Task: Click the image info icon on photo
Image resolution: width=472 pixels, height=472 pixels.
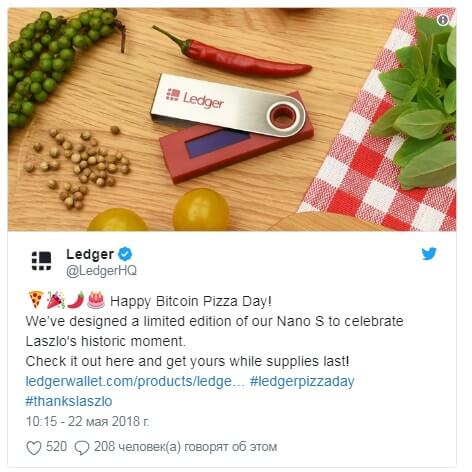Action: click(x=443, y=21)
